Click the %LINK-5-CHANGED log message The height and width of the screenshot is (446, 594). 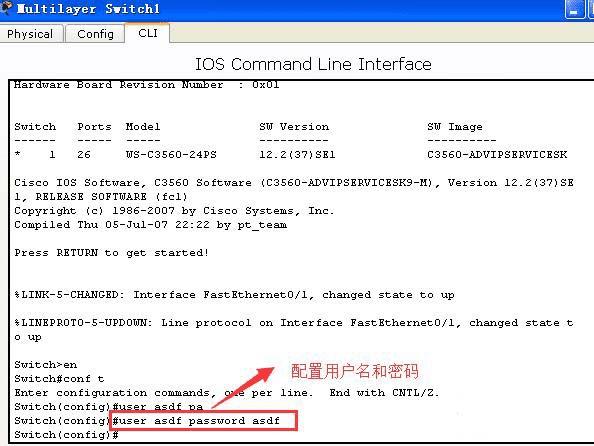coord(234,294)
